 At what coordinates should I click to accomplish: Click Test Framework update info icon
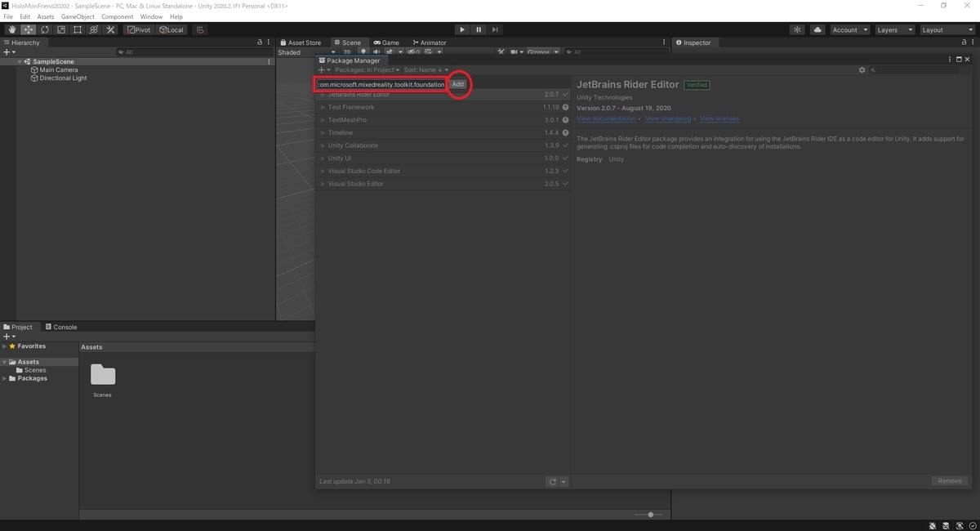(565, 107)
